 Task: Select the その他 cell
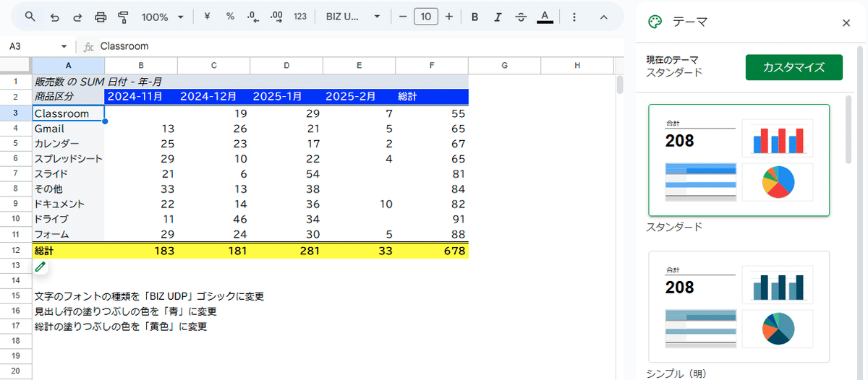pos(69,189)
